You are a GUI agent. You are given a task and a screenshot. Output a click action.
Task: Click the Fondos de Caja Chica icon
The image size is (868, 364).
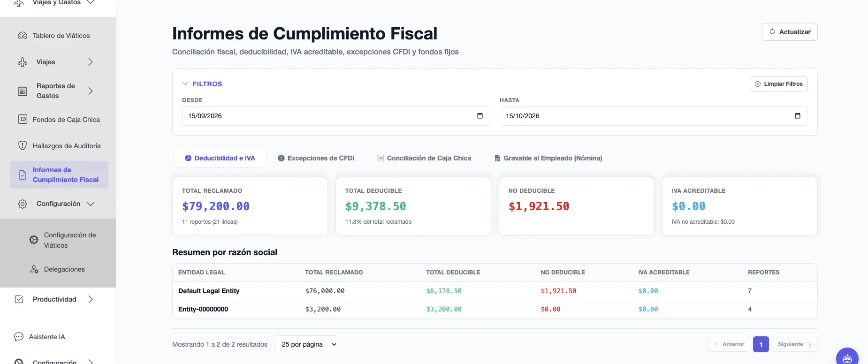click(x=23, y=120)
